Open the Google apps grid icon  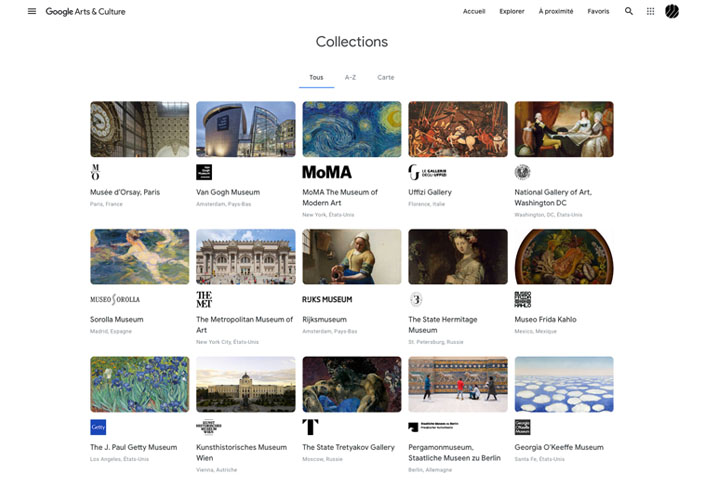(650, 11)
